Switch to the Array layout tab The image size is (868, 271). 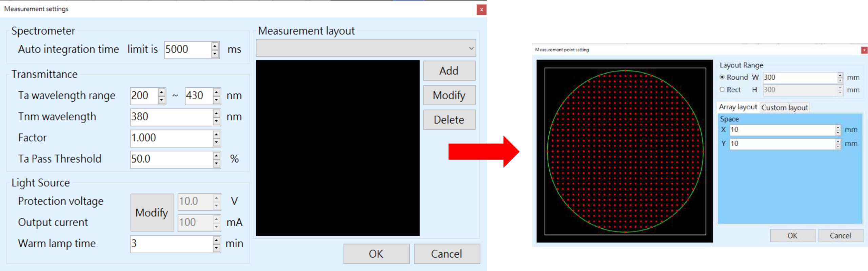(738, 107)
